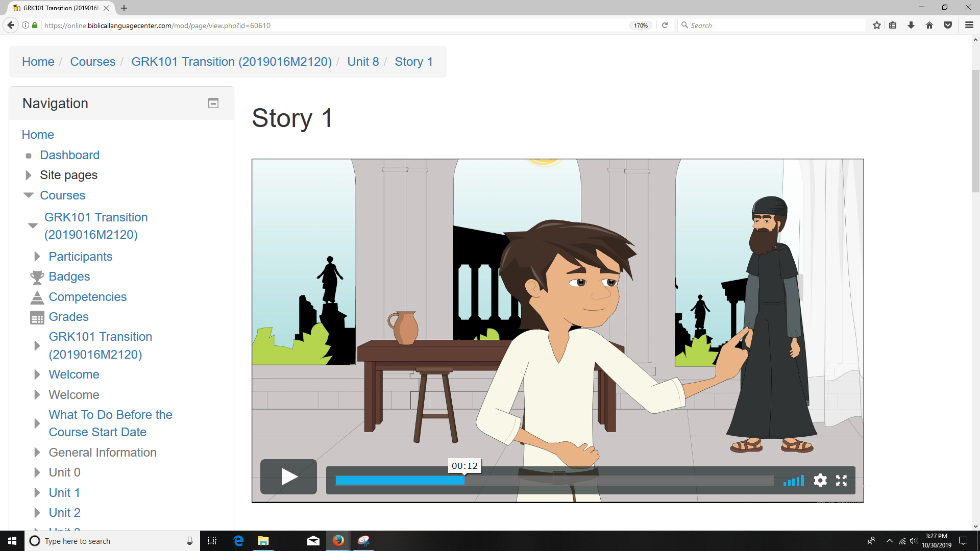Open File Explorer from taskbar
Viewport: 980px width, 551px height.
pos(263,541)
